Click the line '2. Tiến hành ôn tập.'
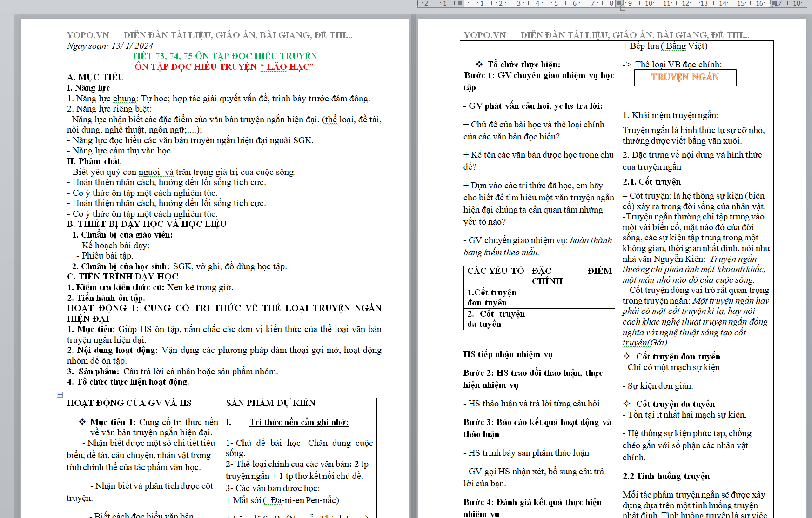This screenshot has width=812, height=518. point(106,298)
